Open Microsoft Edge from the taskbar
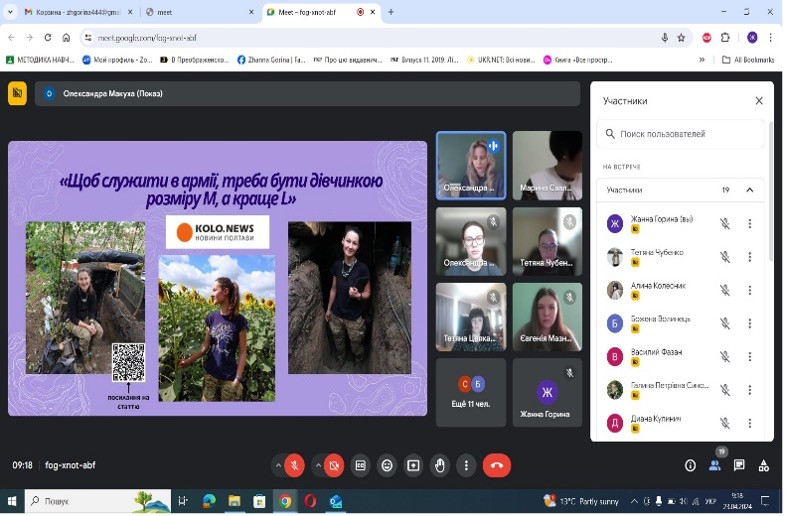Screen dimensions: 785x516 coord(209,502)
